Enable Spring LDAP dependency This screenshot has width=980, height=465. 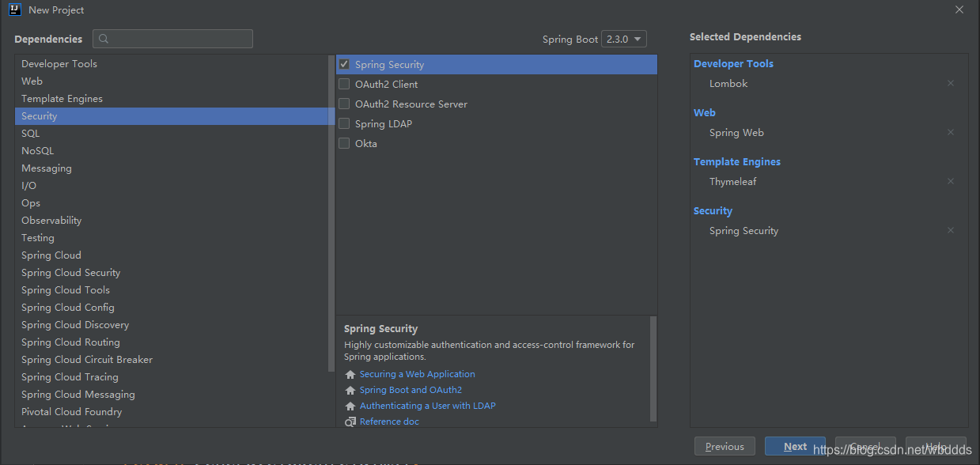tap(344, 123)
